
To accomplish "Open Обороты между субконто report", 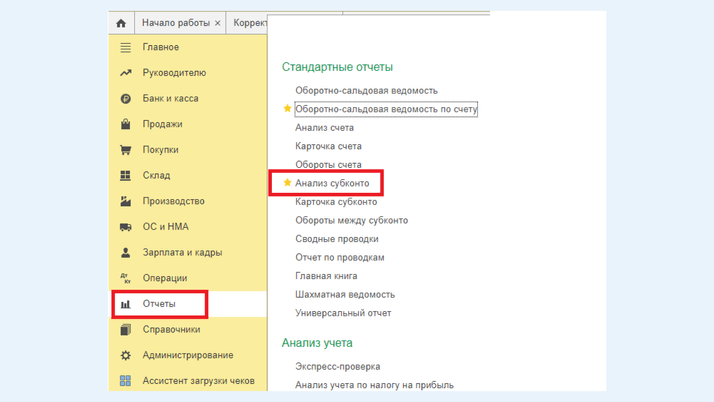I will (352, 220).
